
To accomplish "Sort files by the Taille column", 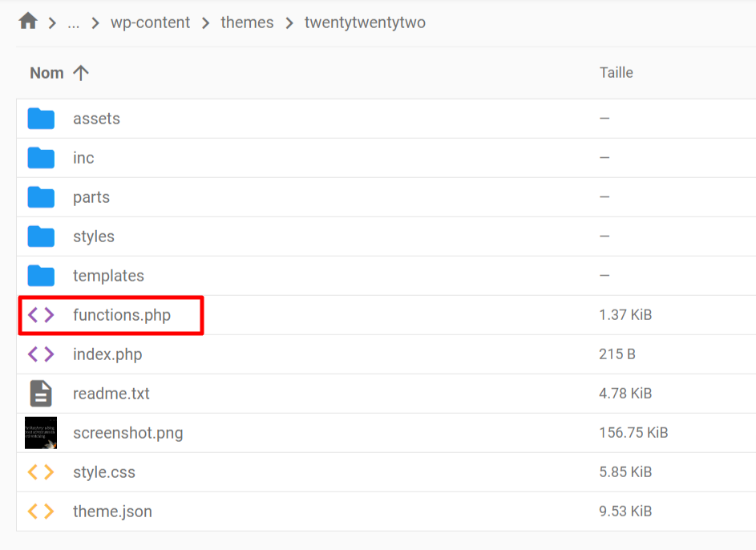I will click(x=616, y=72).
